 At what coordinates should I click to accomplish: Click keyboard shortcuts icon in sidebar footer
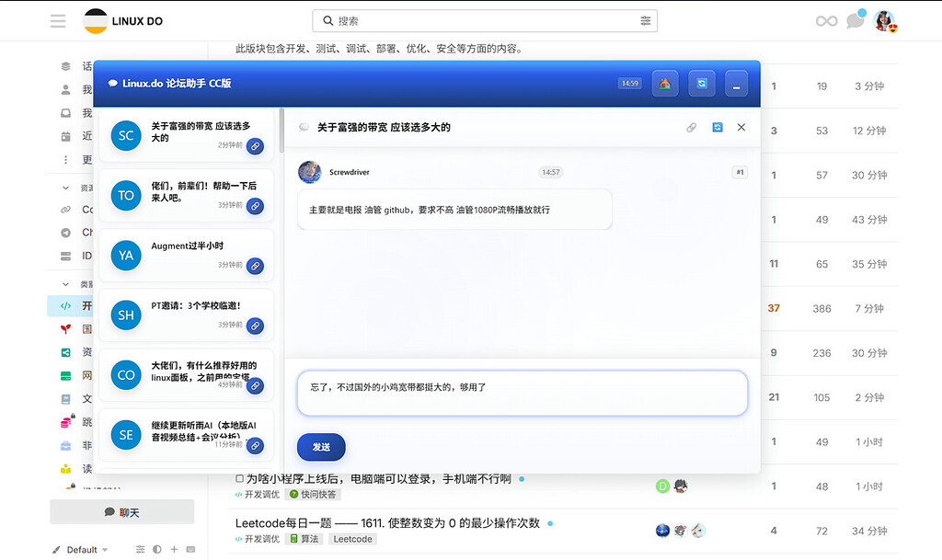[x=190, y=549]
